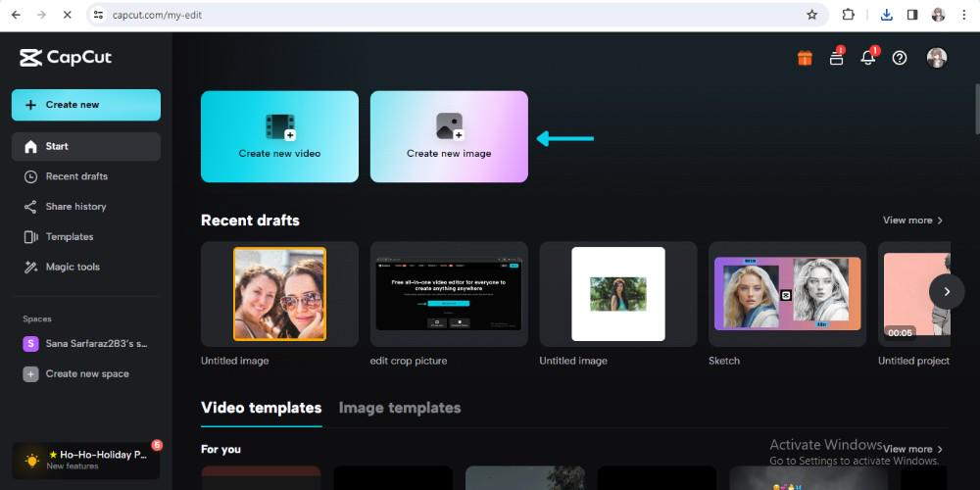Click the picture icon on image card
The image size is (980, 490).
[x=450, y=126]
